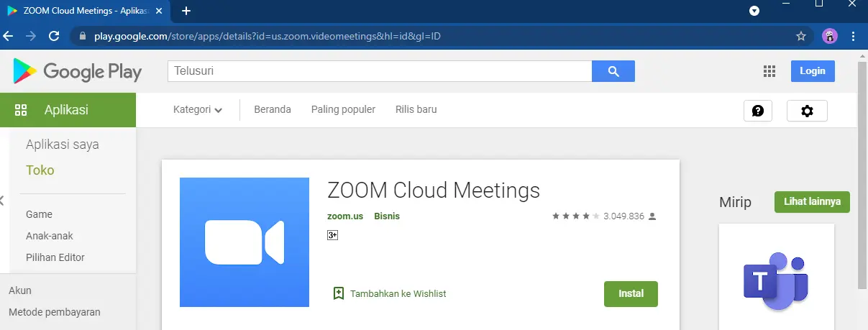Open Anak-anak category in sidebar

(50, 236)
